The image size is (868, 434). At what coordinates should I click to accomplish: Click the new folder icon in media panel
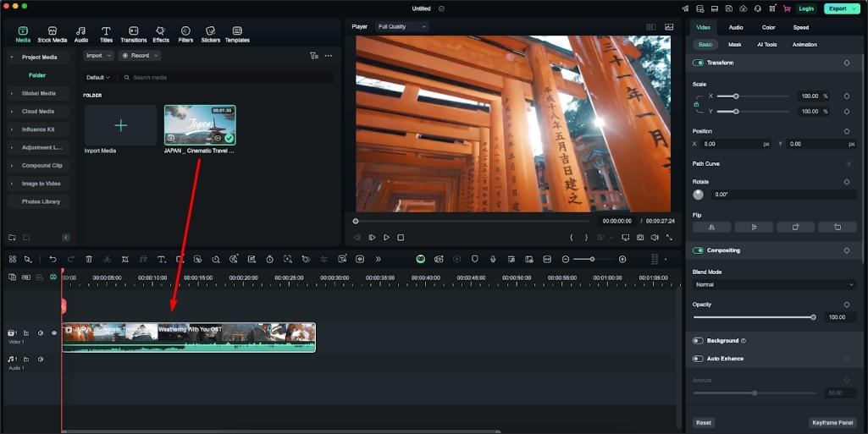(x=12, y=237)
